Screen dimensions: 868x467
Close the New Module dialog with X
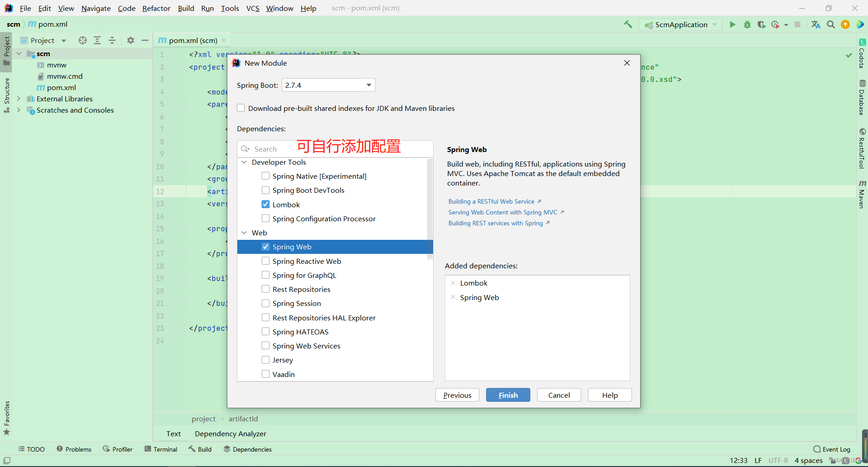[x=627, y=63]
